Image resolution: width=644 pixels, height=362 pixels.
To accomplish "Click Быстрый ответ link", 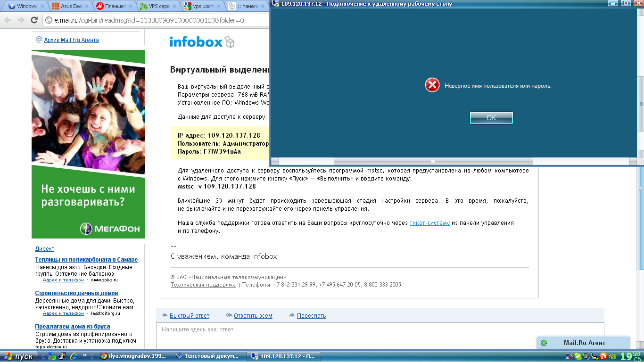I will tap(190, 316).
